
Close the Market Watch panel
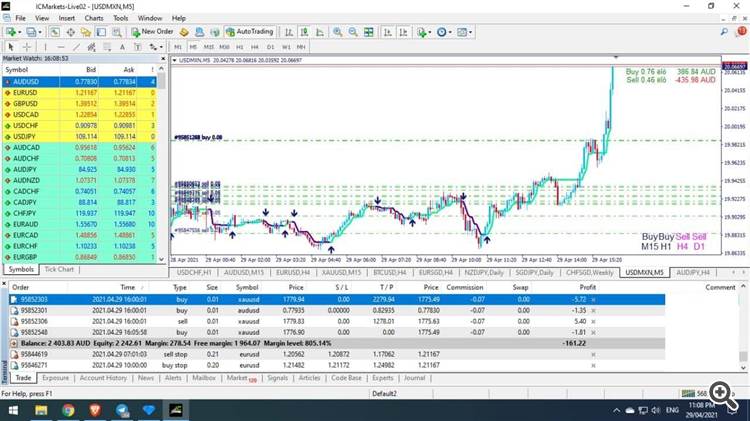tap(163, 58)
